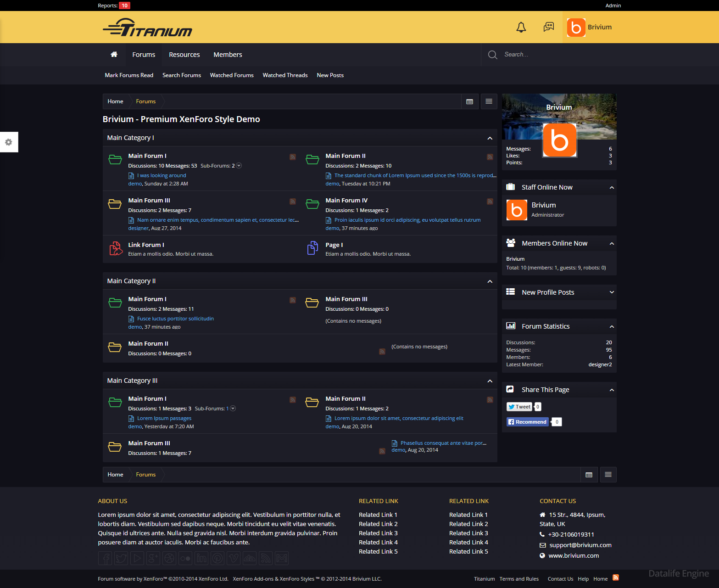Viewport: 719px width, 588px height.
Task: Collapse Main Category II
Action: (490, 281)
